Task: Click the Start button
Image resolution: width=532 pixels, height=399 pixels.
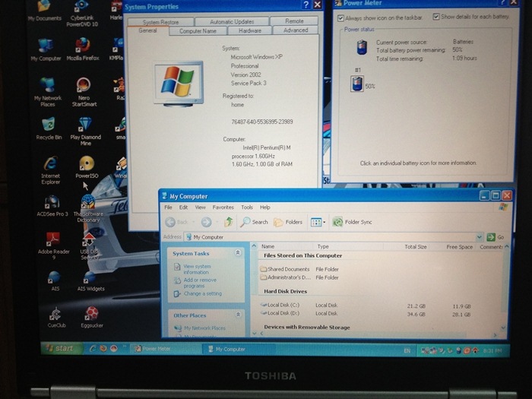Action: [x=59, y=349]
